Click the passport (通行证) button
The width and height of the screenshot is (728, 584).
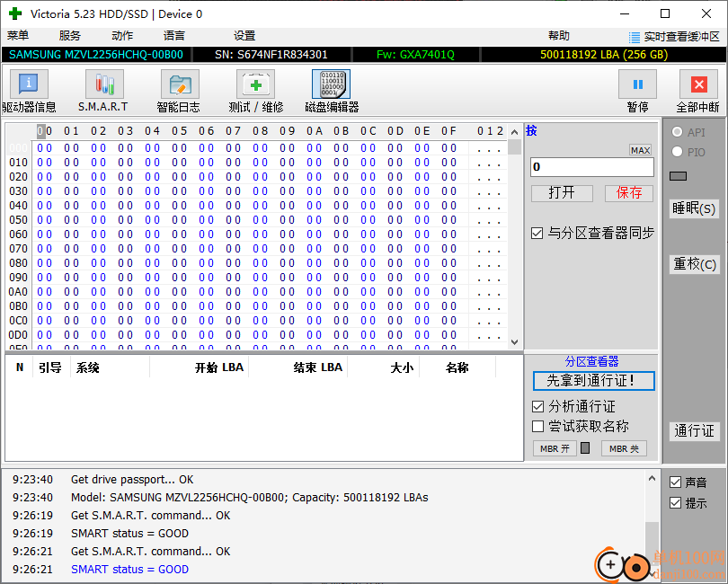coord(695,430)
